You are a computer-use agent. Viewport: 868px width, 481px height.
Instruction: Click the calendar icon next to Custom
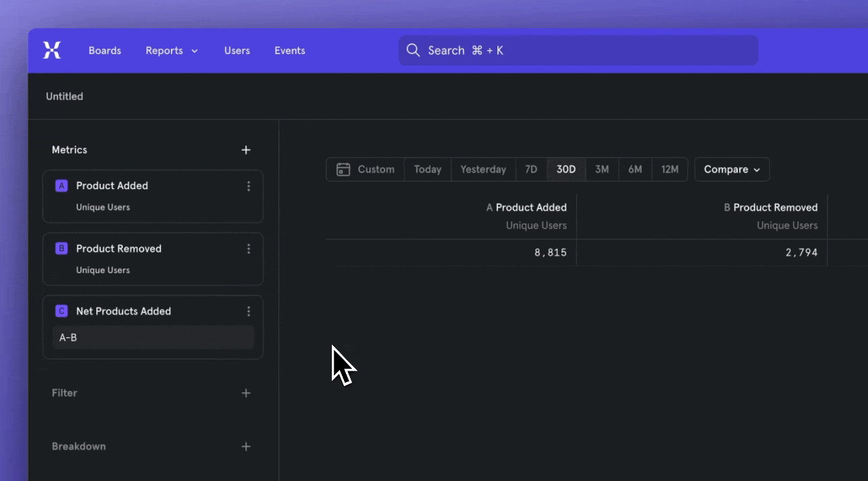coord(343,169)
